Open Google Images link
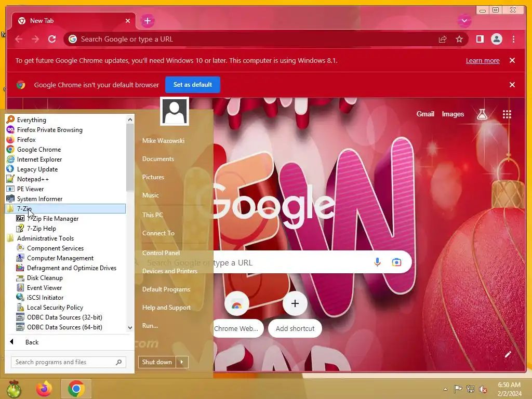The width and height of the screenshot is (532, 399). [x=453, y=114]
